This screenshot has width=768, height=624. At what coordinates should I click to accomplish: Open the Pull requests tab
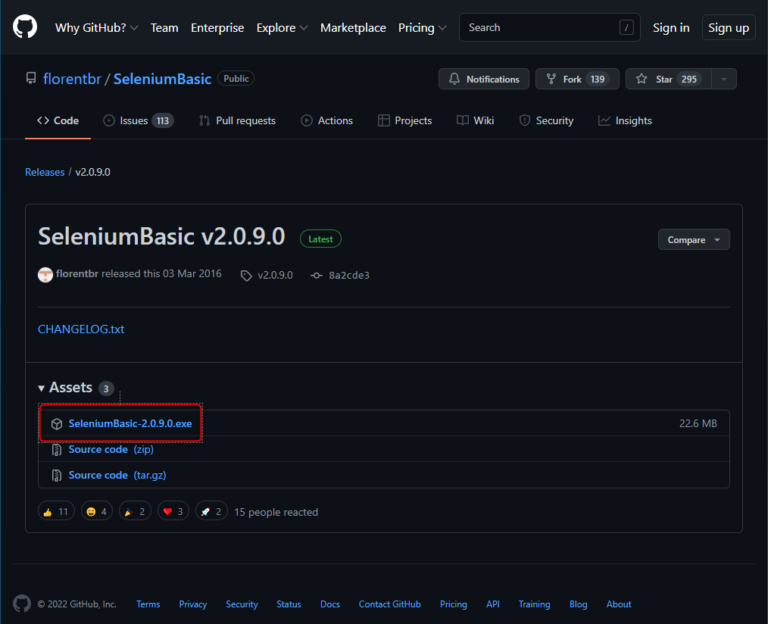(236, 121)
